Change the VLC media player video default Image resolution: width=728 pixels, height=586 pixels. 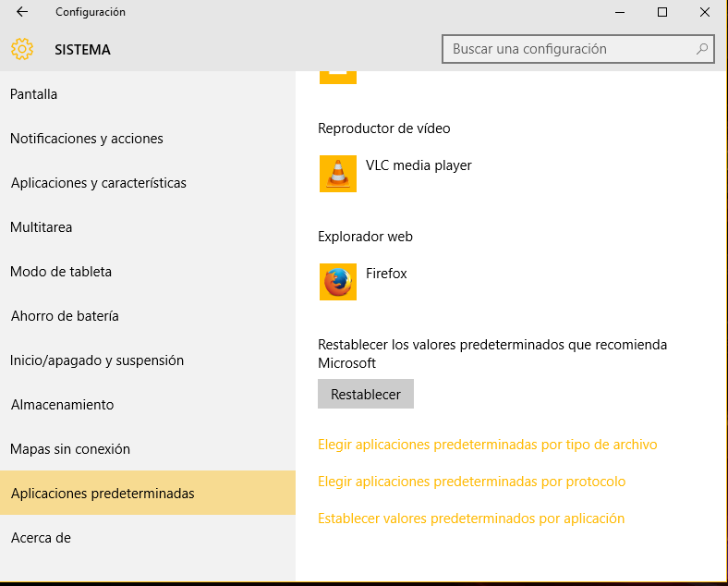[395, 174]
